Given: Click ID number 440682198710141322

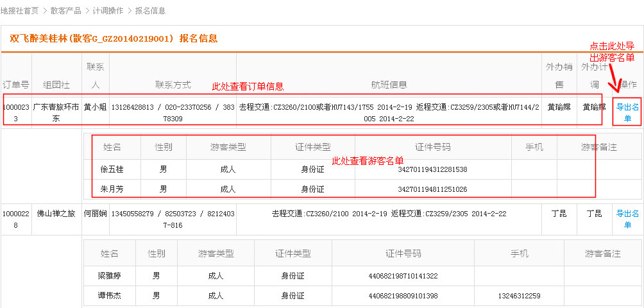Looking at the screenshot, I should tap(402, 276).
